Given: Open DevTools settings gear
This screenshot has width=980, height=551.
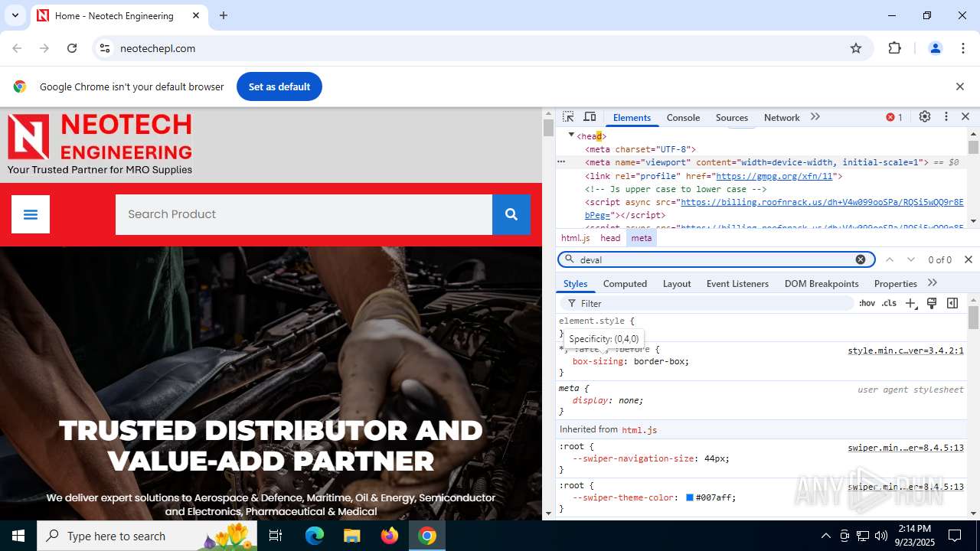Looking at the screenshot, I should coord(925,117).
